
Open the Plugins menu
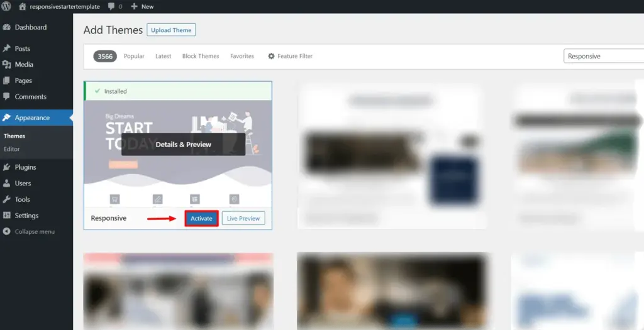[x=25, y=167]
